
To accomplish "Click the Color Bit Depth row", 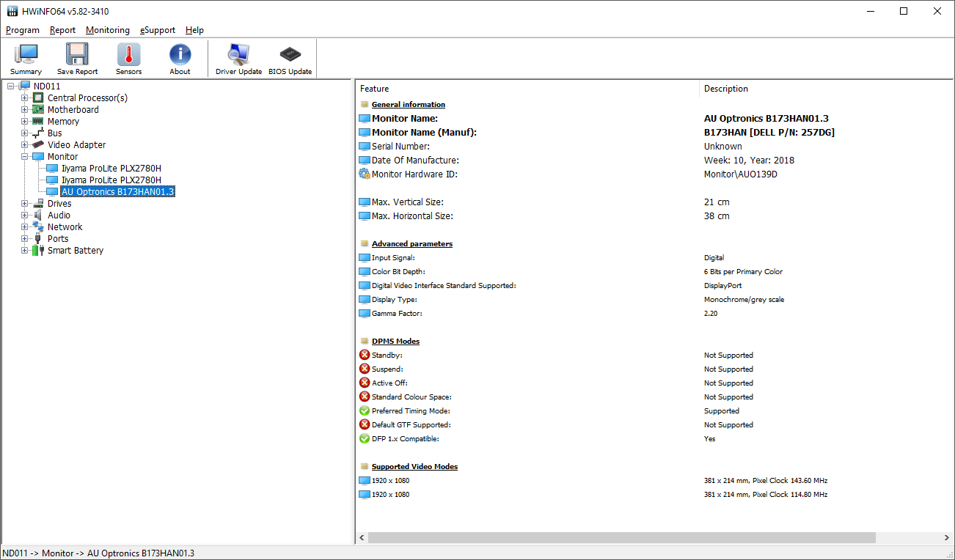I will tap(655, 271).
